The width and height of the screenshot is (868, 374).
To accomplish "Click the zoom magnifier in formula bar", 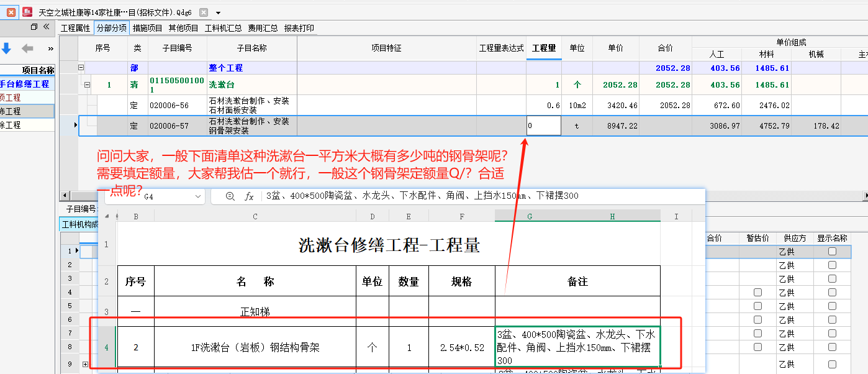I will pyautogui.click(x=230, y=196).
